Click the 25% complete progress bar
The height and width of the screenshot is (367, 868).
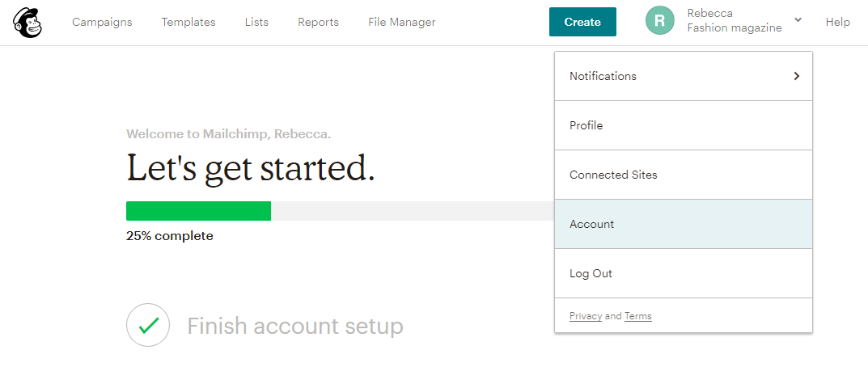(340, 211)
